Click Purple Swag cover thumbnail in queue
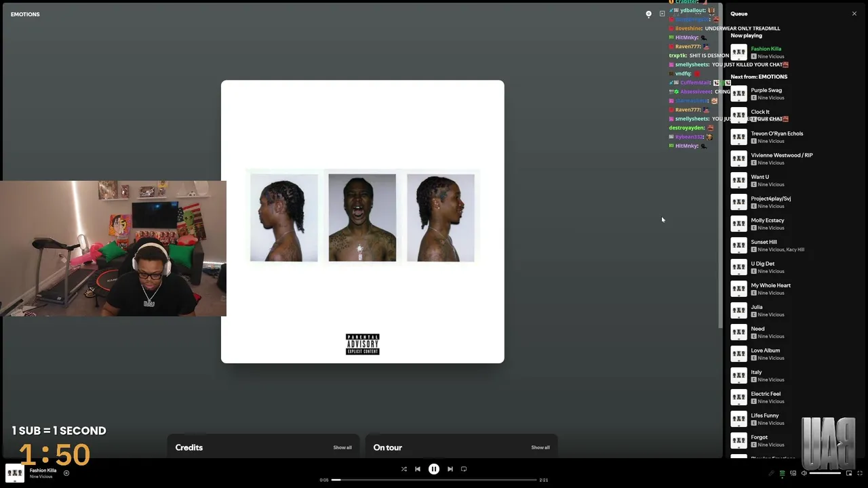This screenshot has width=868, height=488. click(738, 94)
